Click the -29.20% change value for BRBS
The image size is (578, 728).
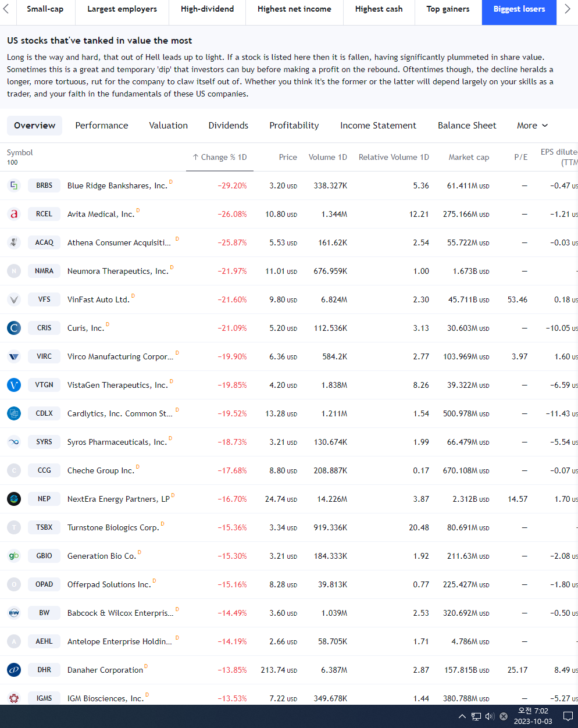tap(232, 186)
